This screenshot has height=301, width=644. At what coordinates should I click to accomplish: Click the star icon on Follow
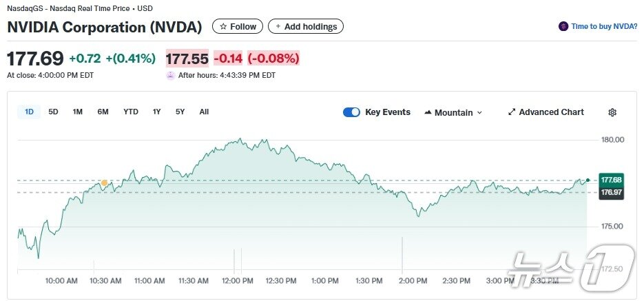pos(223,27)
